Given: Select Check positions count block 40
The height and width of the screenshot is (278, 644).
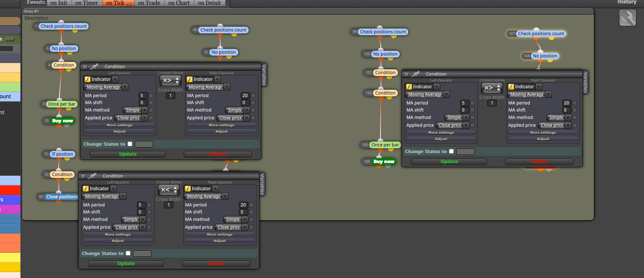Looking at the screenshot, I should (223, 30).
